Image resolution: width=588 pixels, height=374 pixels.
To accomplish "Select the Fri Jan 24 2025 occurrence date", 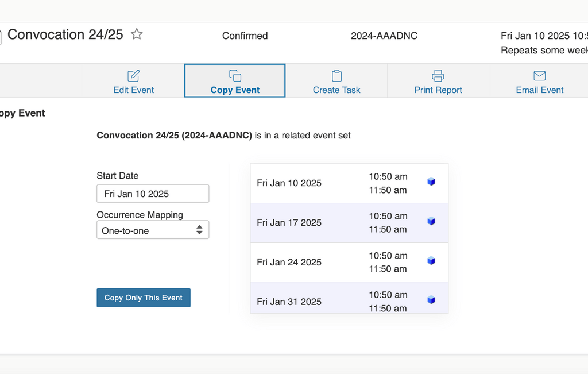I will tap(289, 262).
